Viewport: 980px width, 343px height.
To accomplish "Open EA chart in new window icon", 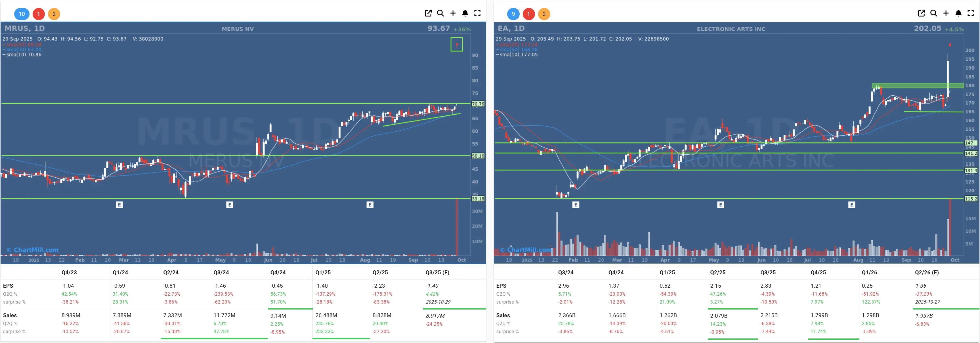I will pyautogui.click(x=922, y=13).
